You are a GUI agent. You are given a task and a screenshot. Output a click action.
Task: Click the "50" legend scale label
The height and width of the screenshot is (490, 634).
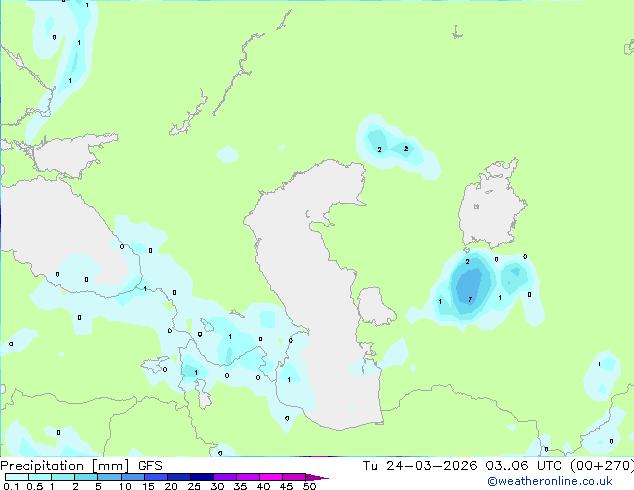click(x=309, y=486)
